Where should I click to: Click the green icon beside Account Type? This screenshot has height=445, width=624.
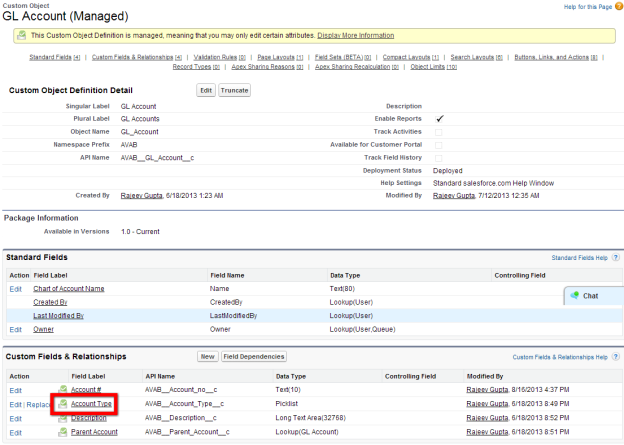(62, 404)
